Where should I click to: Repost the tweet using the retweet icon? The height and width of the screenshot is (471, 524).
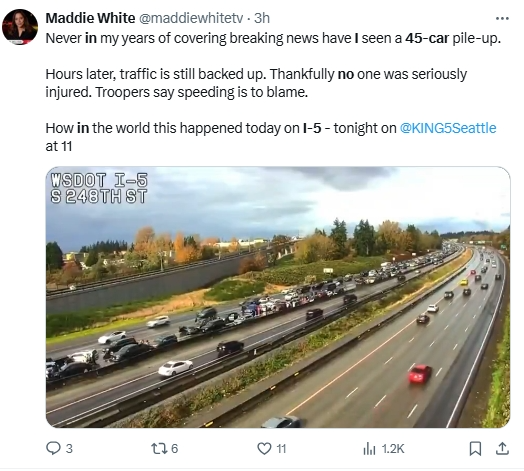158,448
